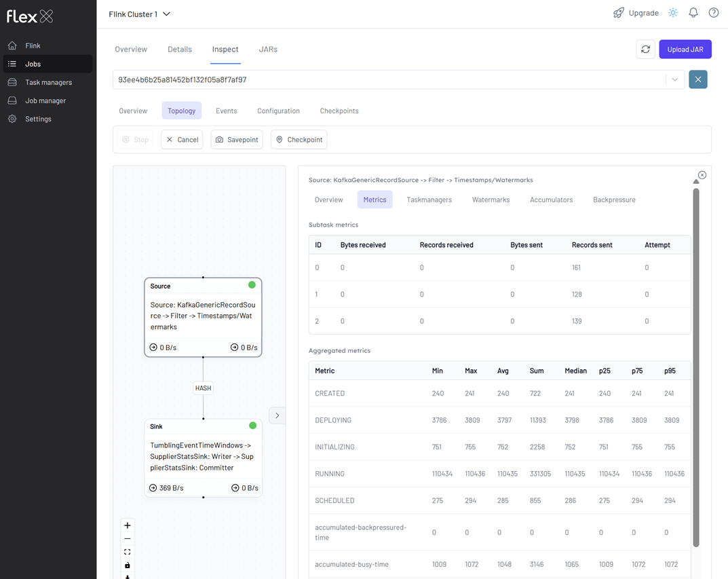Toggle the light/dark theme sun icon

tap(673, 13)
